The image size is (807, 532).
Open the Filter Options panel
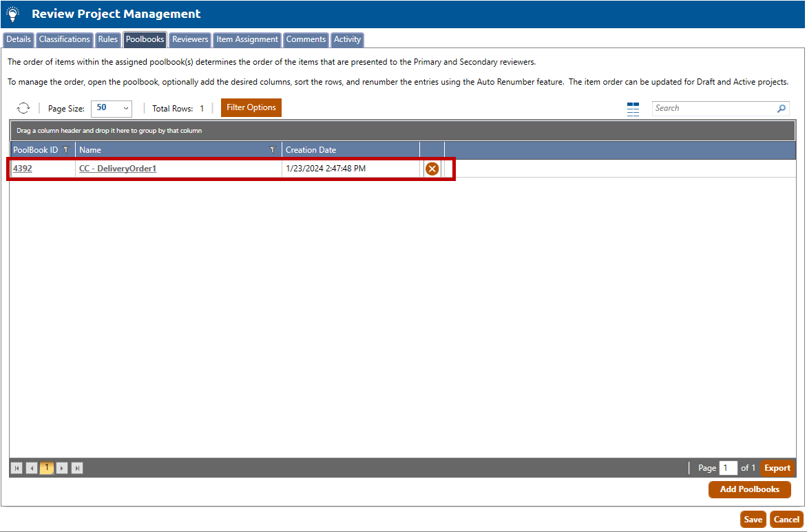click(x=251, y=107)
